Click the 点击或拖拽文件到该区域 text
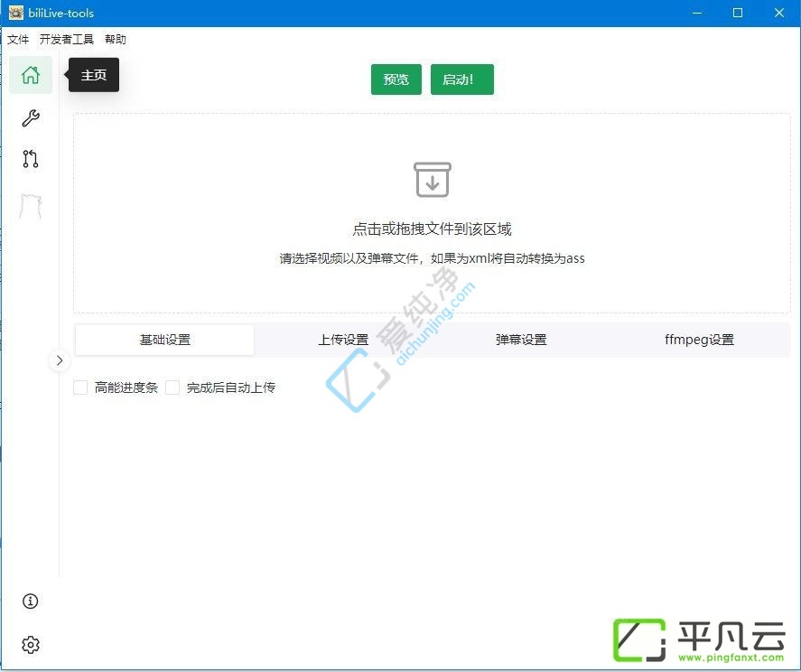 point(433,229)
